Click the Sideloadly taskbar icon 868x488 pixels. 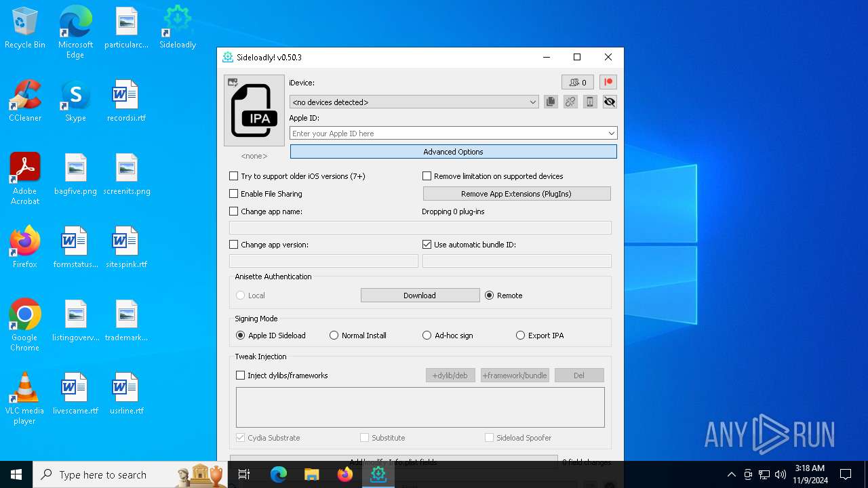point(378,474)
